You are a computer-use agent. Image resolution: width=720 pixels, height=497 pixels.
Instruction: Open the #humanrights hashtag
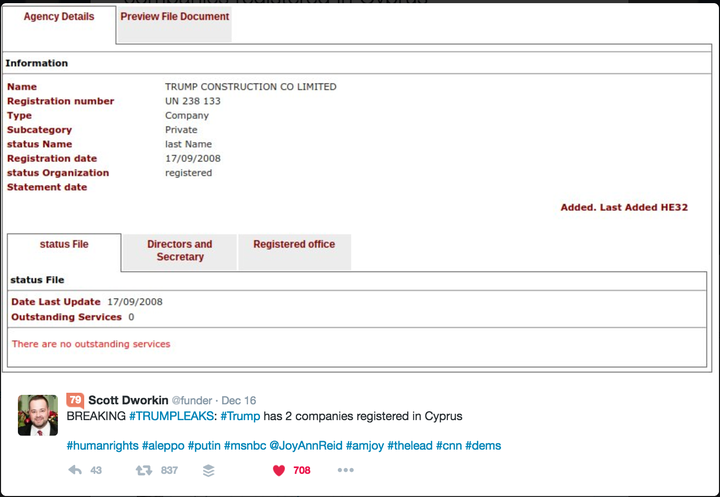[x=102, y=446]
